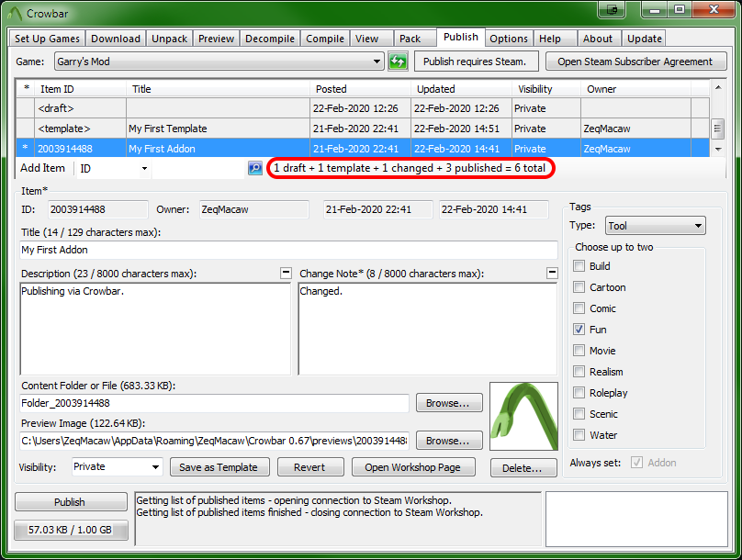
Task: Uncheck the Fun tag checkbox
Action: click(579, 330)
